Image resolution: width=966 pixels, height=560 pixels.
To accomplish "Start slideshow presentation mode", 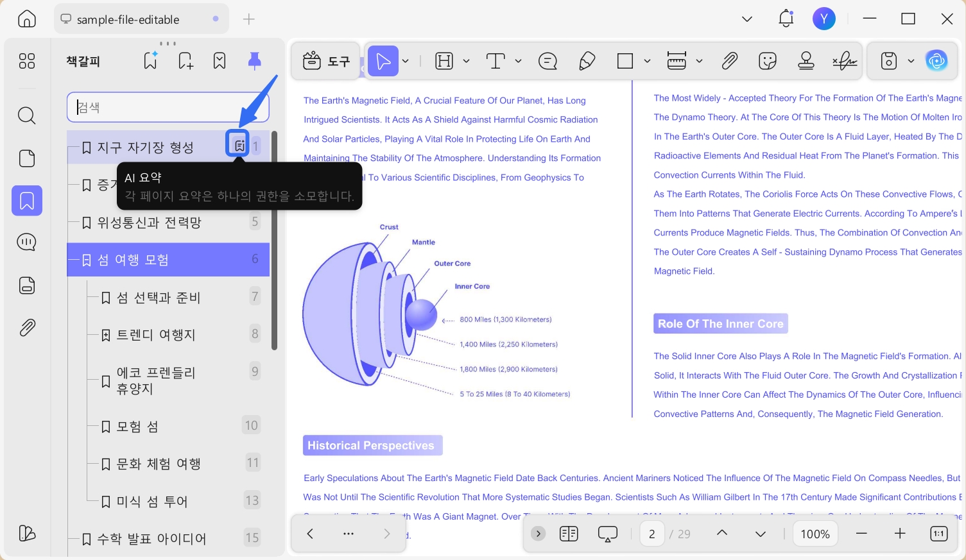I will pyautogui.click(x=607, y=534).
